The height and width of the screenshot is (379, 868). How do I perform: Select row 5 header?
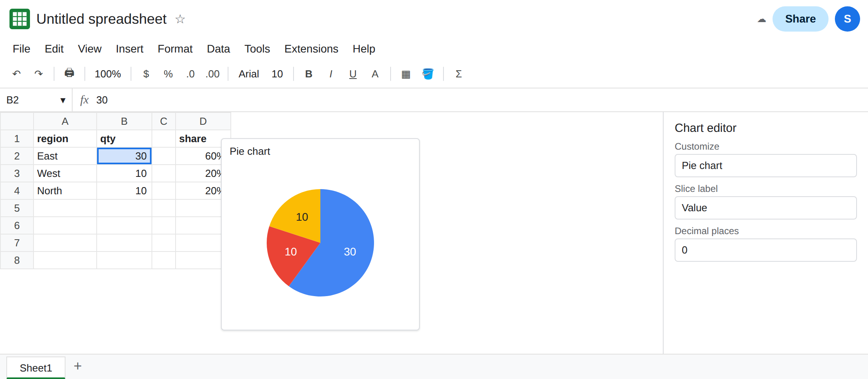tap(17, 208)
